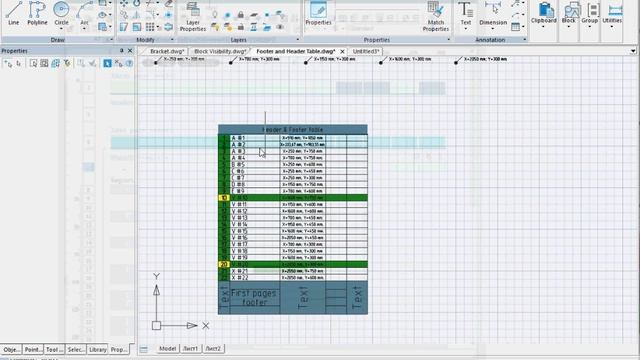Click the Table icon in Annotation
640x360 pixels.
[516, 27]
